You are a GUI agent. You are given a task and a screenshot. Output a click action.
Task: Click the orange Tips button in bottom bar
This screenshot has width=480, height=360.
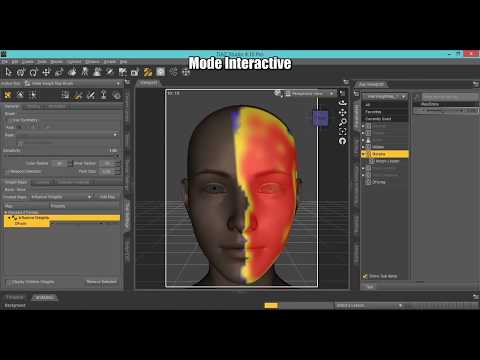point(271,305)
